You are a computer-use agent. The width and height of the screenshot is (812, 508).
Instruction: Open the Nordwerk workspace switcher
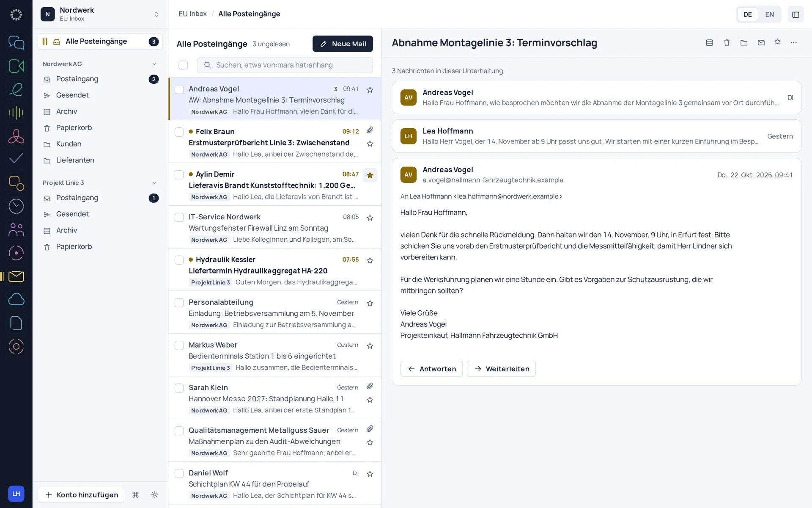click(x=100, y=14)
